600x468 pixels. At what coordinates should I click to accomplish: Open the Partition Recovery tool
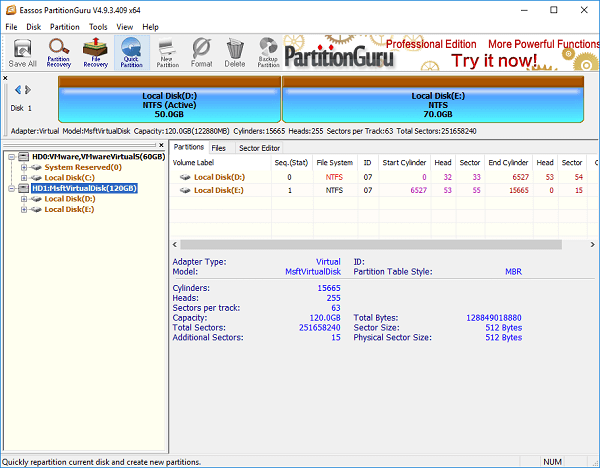(x=59, y=53)
